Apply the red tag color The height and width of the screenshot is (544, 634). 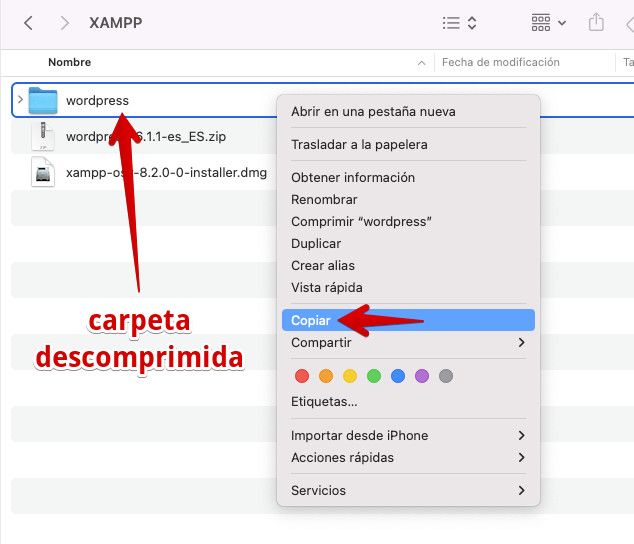click(x=302, y=376)
